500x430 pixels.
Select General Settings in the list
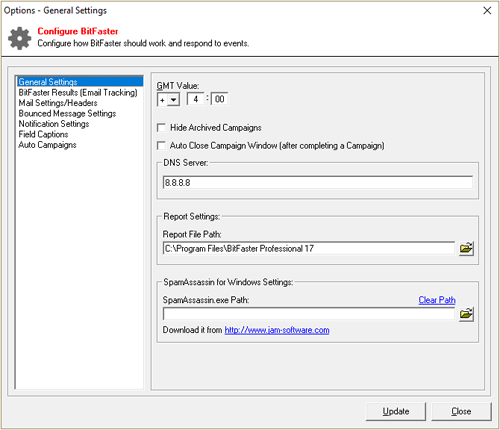(x=80, y=82)
